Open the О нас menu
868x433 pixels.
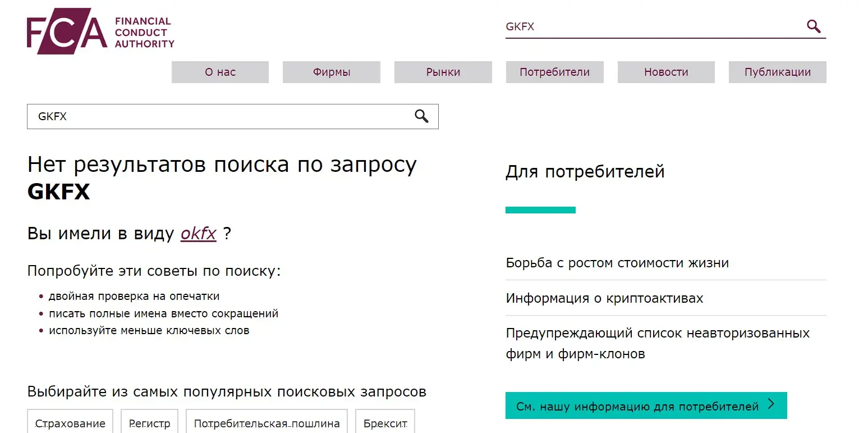click(220, 72)
